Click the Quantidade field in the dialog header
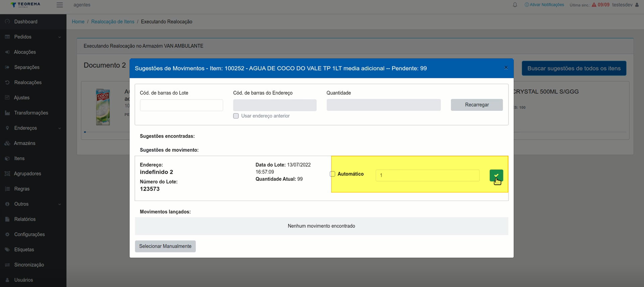This screenshot has height=287, width=644. pyautogui.click(x=383, y=105)
